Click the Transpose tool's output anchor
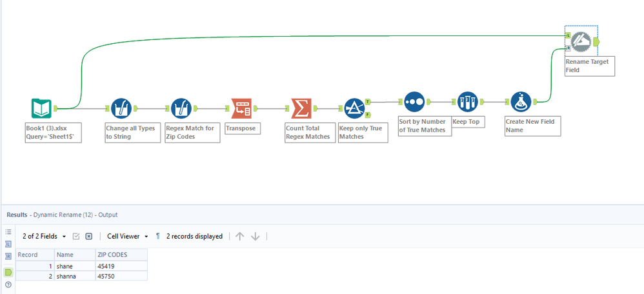Screen dimensions: 644x294 click(x=255, y=108)
